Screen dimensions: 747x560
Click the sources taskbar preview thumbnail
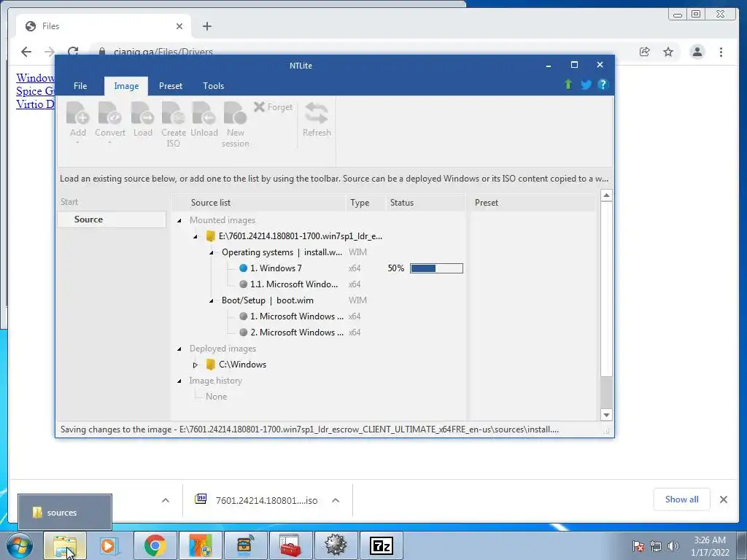tap(65, 513)
